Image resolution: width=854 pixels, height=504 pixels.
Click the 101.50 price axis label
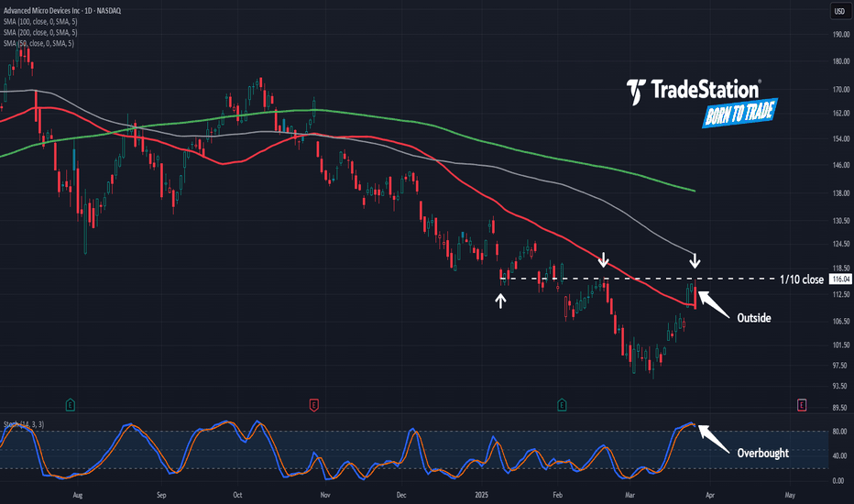coord(841,345)
